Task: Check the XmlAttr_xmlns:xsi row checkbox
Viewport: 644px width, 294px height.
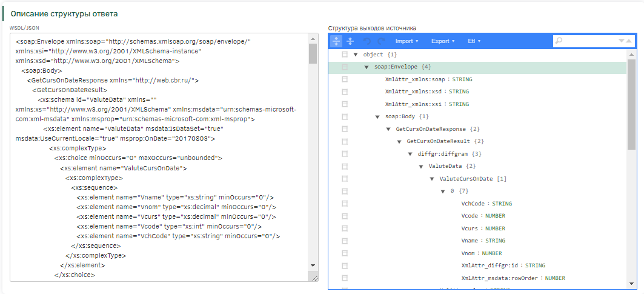Action: point(345,104)
